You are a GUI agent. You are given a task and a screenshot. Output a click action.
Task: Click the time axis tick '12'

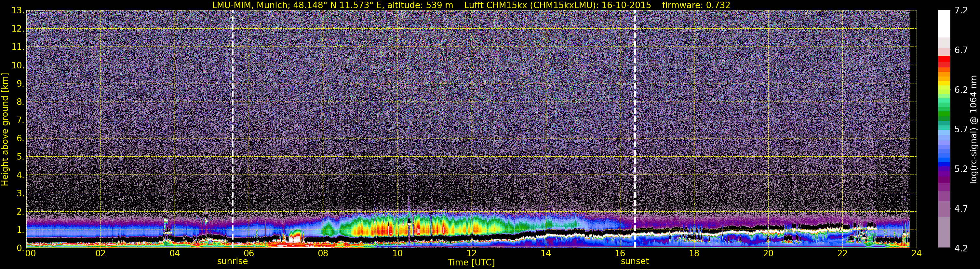pyautogui.click(x=471, y=254)
